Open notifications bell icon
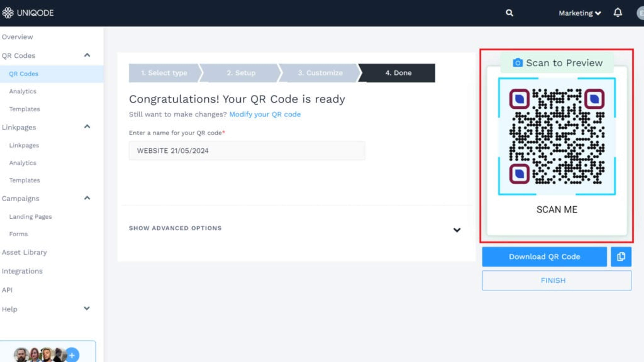This screenshot has height=362, width=644. pyautogui.click(x=618, y=13)
